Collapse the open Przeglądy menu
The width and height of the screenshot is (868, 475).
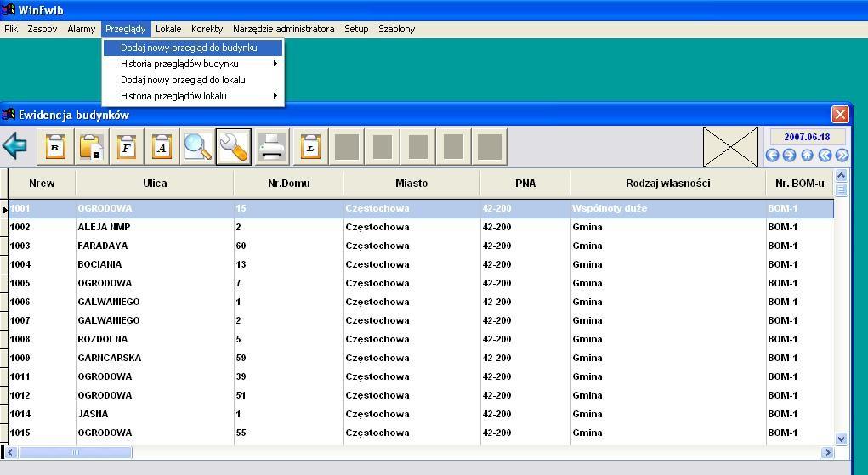pyautogui.click(x=126, y=29)
